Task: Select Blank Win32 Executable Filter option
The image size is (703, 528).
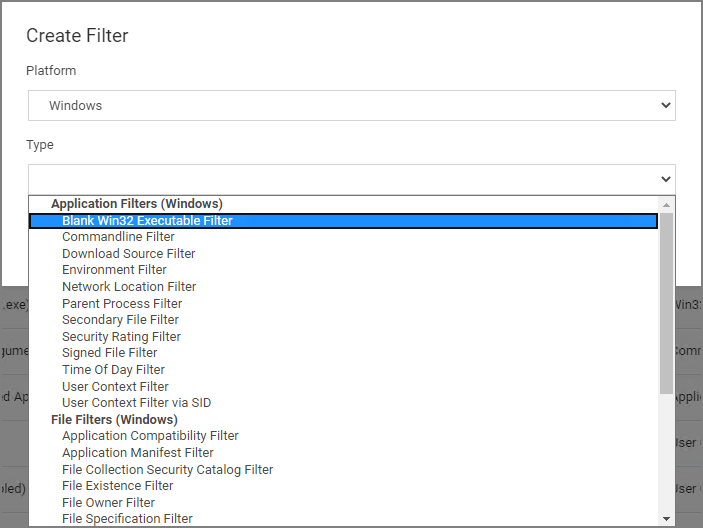Action: pyautogui.click(x=343, y=221)
